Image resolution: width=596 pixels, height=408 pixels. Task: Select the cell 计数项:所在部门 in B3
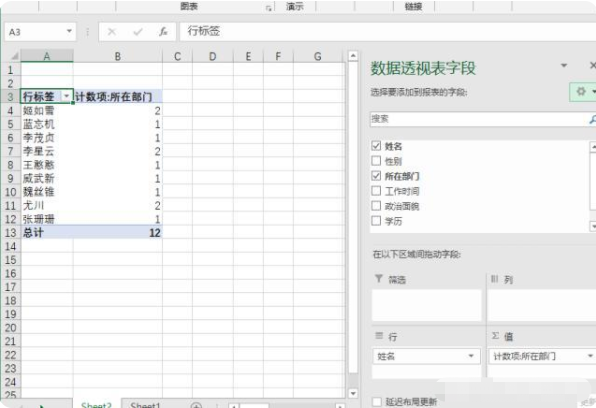[x=118, y=97]
